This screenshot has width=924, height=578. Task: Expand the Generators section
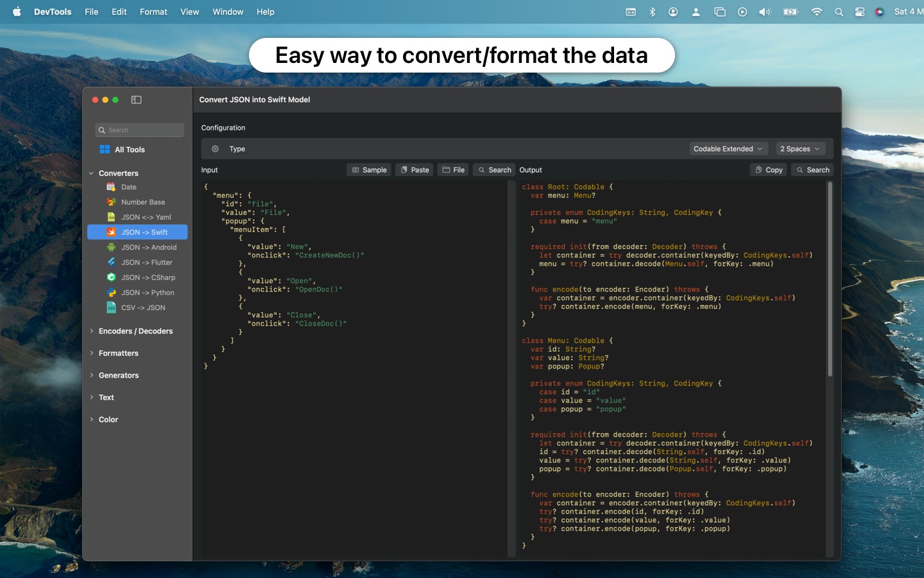(91, 375)
